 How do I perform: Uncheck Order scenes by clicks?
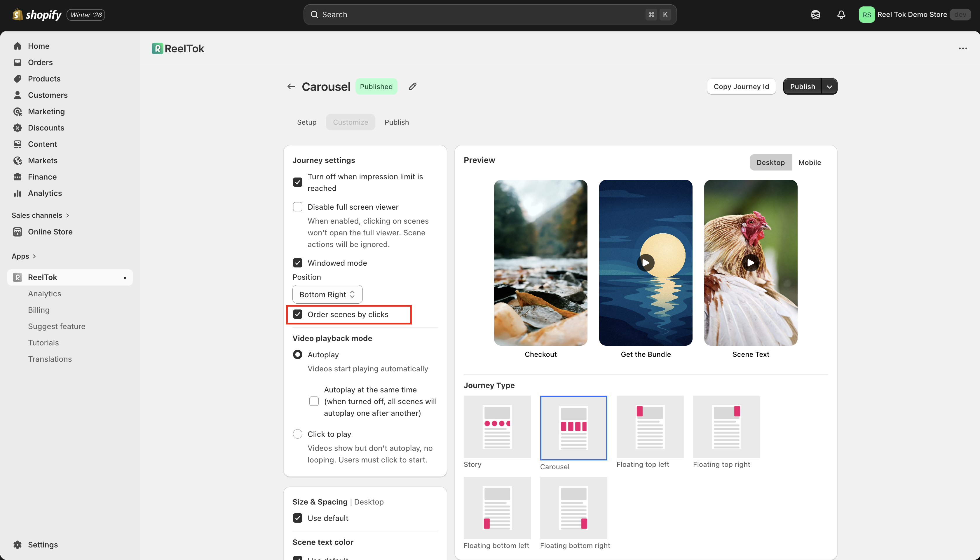[x=297, y=314]
